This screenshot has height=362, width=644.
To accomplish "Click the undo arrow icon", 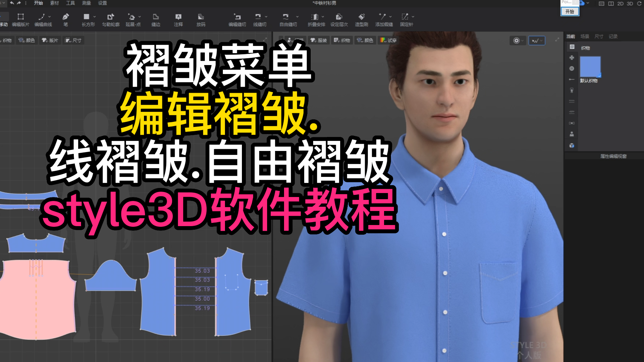I will [x=12, y=3].
